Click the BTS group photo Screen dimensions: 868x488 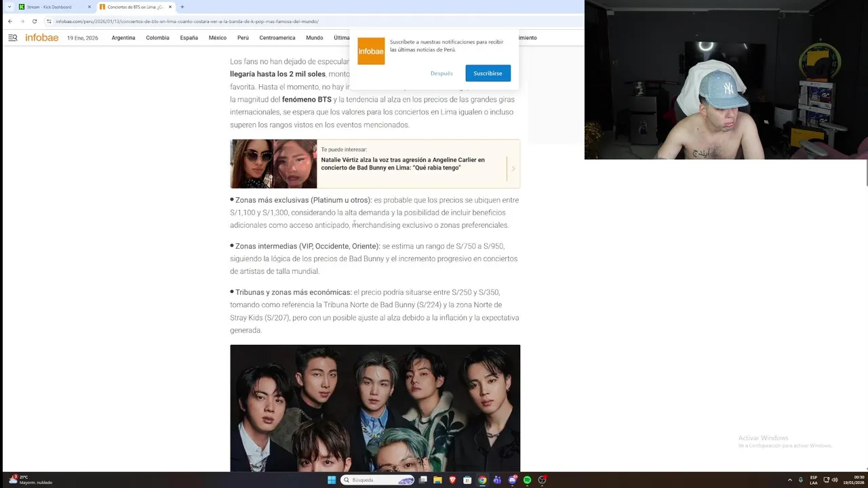pyautogui.click(x=375, y=408)
